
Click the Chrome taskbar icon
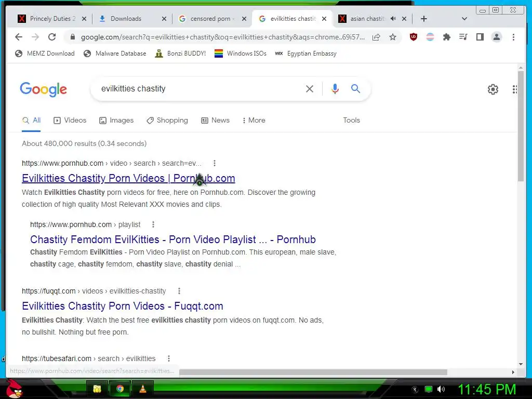click(x=120, y=389)
